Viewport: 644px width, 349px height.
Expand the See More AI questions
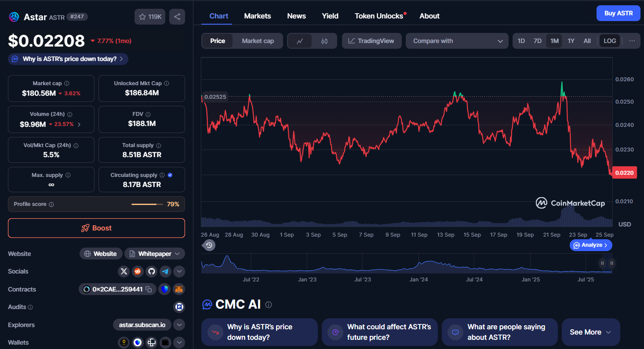point(590,332)
